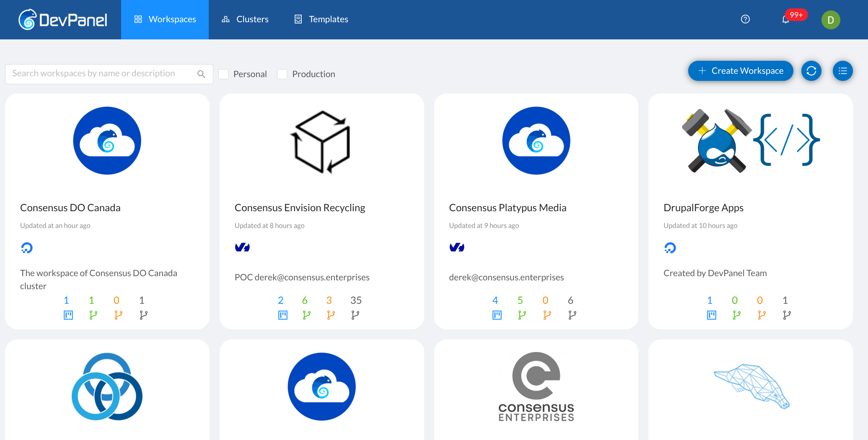
Task: Click 'The workspace of Consensus DO Canada cluster' description
Action: pos(98,280)
